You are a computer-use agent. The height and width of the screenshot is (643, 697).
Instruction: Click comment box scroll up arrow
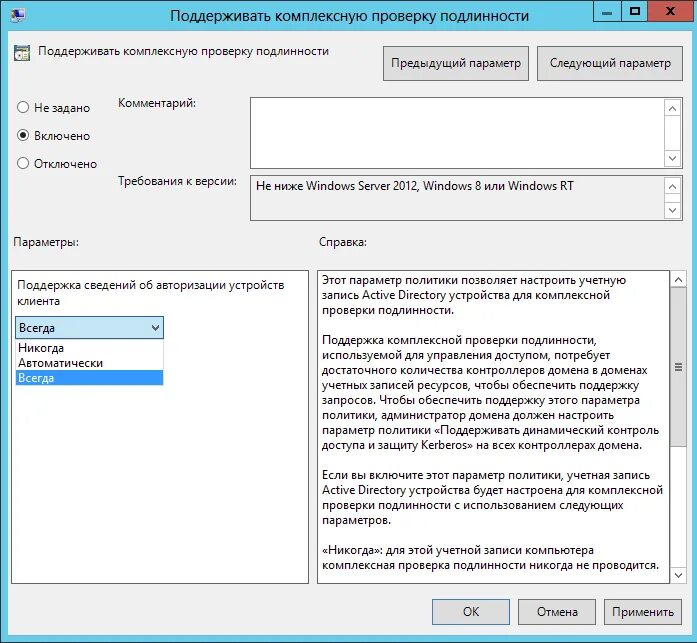click(673, 108)
